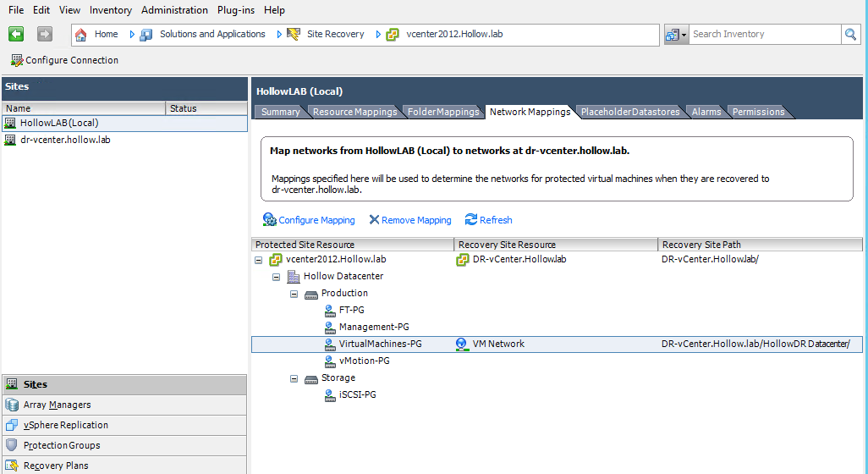Image resolution: width=868 pixels, height=474 pixels.
Task: Open Recovery Plans in sidebar
Action: point(55,466)
